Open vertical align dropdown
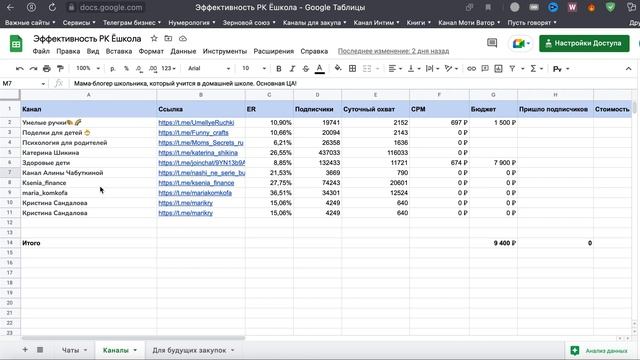Screen dimensions: 640x360 (413, 69)
